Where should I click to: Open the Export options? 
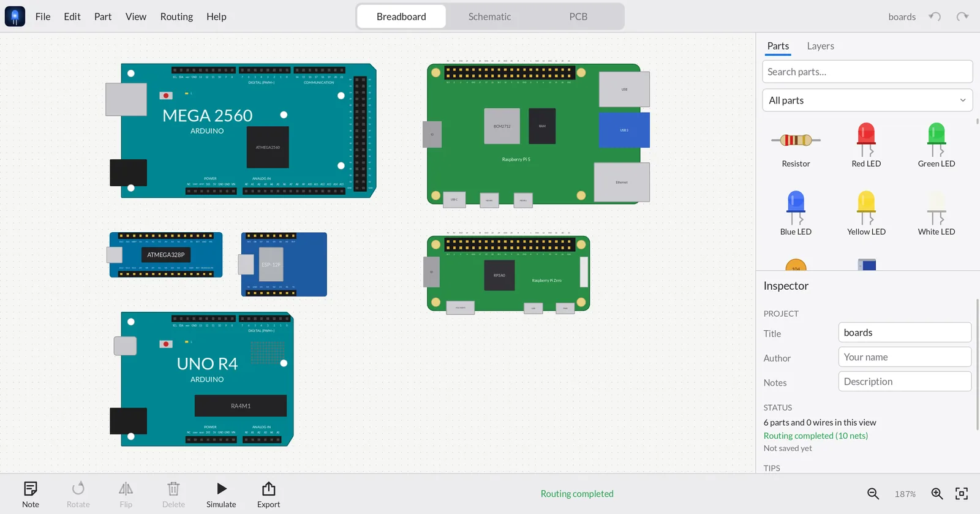268,494
